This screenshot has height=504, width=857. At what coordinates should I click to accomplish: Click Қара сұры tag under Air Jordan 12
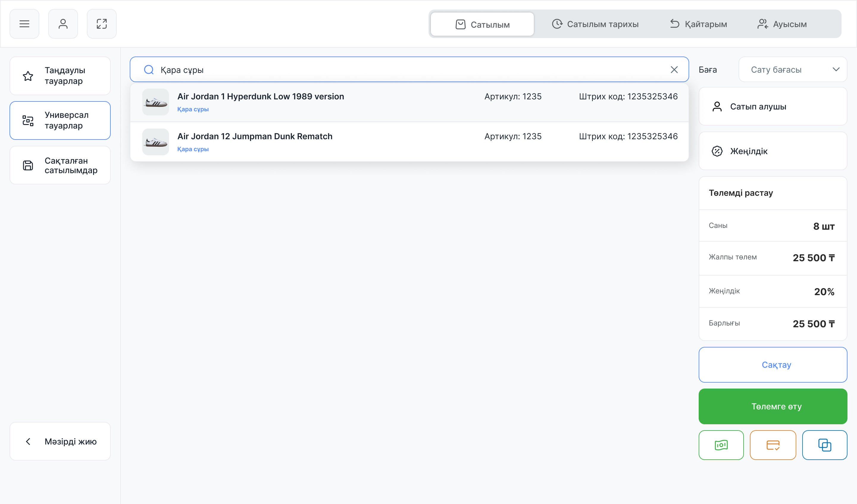193,149
